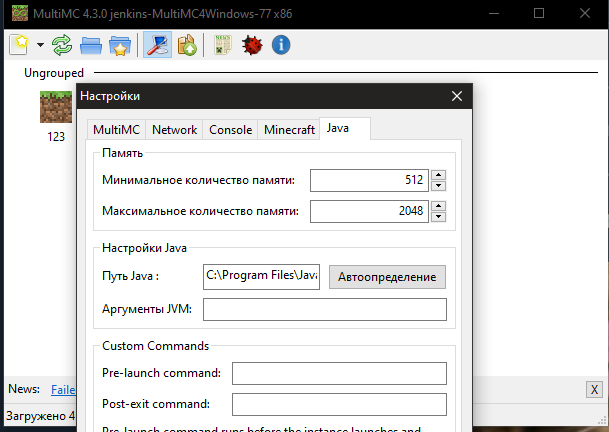The height and width of the screenshot is (432, 609).
Task: Click the Add new instance icon
Action: click(19, 45)
